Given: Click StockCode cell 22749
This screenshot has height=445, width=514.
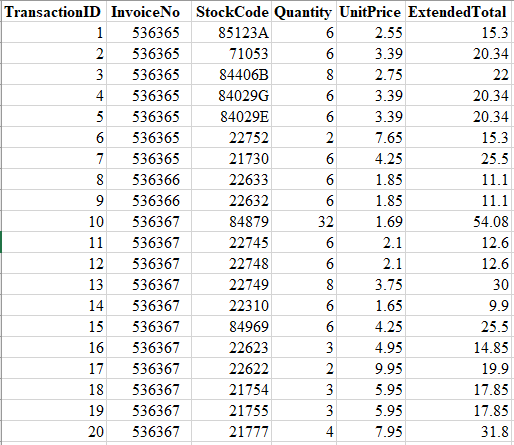Looking at the screenshot, I should (232, 285).
